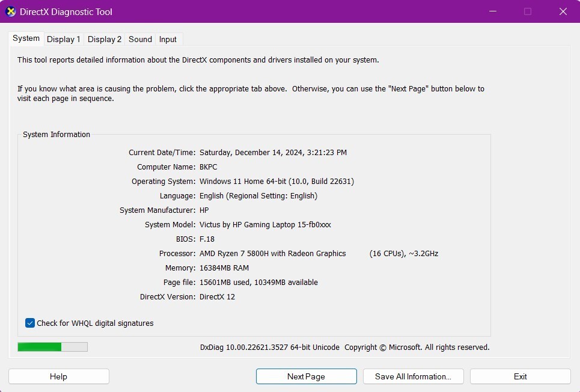The height and width of the screenshot is (392, 580).
Task: Click the green loading progress bar
Action: click(x=52, y=347)
